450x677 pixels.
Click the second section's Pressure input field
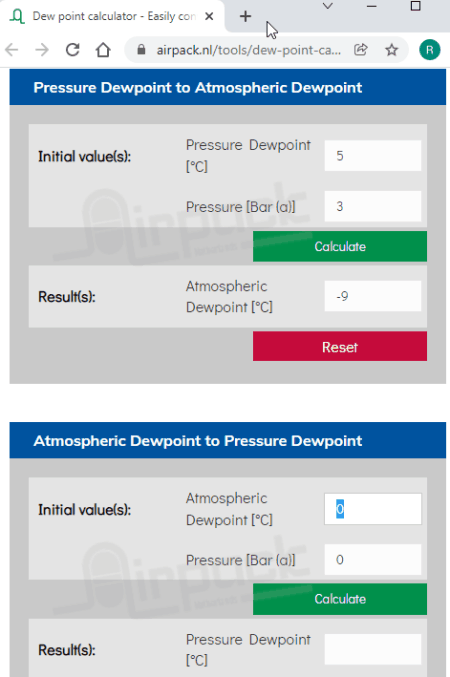(x=373, y=560)
